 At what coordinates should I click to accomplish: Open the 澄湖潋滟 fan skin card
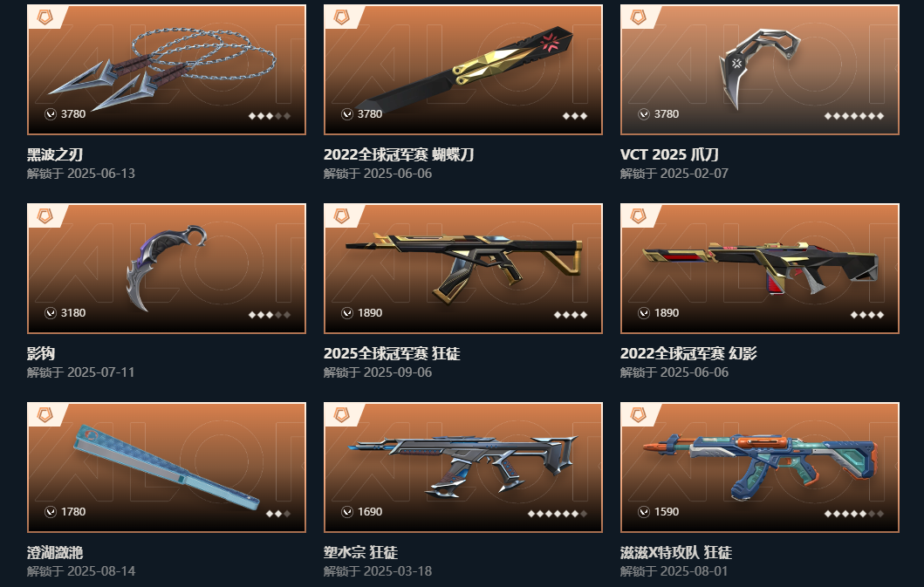167,468
